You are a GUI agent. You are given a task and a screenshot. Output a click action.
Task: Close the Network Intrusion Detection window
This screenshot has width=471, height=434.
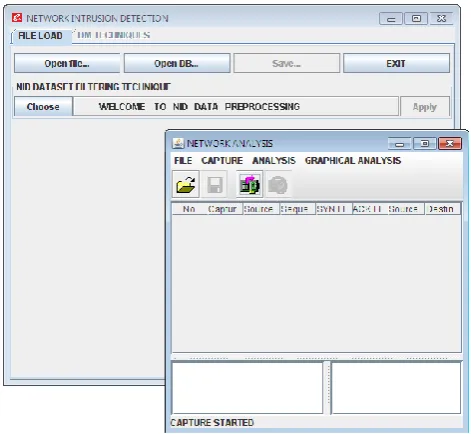[x=441, y=19]
